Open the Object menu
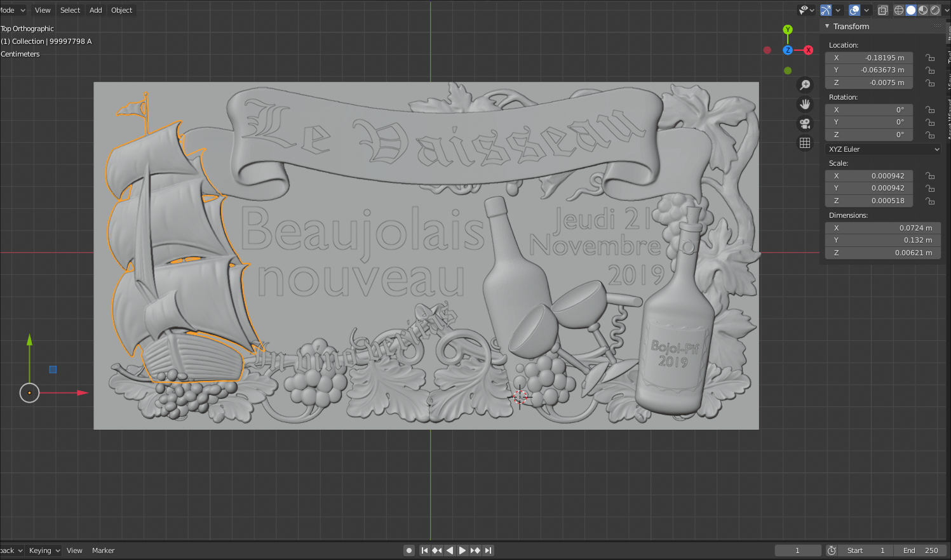Screen dimensions: 951x560 click(x=121, y=10)
